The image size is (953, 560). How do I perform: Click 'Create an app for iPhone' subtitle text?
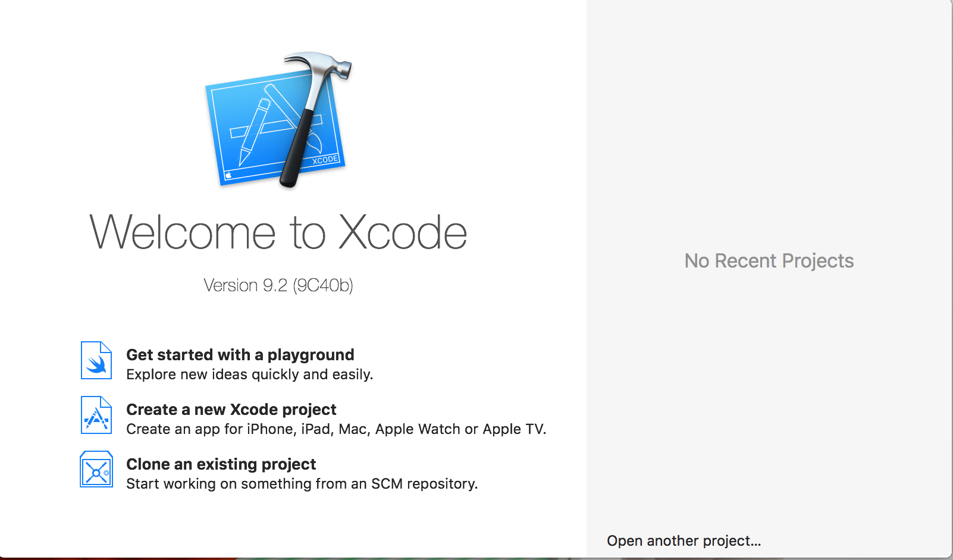(336, 429)
